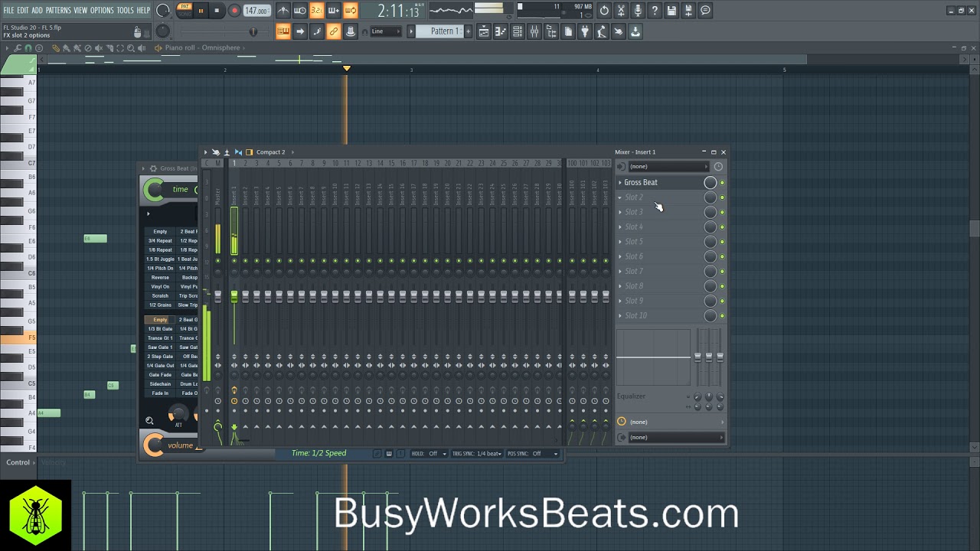Expand the Slot 3 arrow
Viewport: 980px width, 551px height.
620,212
